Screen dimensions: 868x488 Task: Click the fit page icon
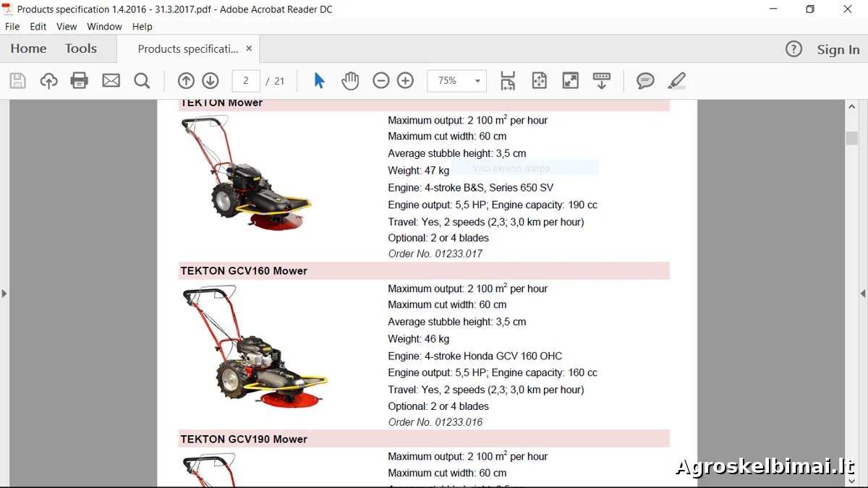[x=540, y=80]
